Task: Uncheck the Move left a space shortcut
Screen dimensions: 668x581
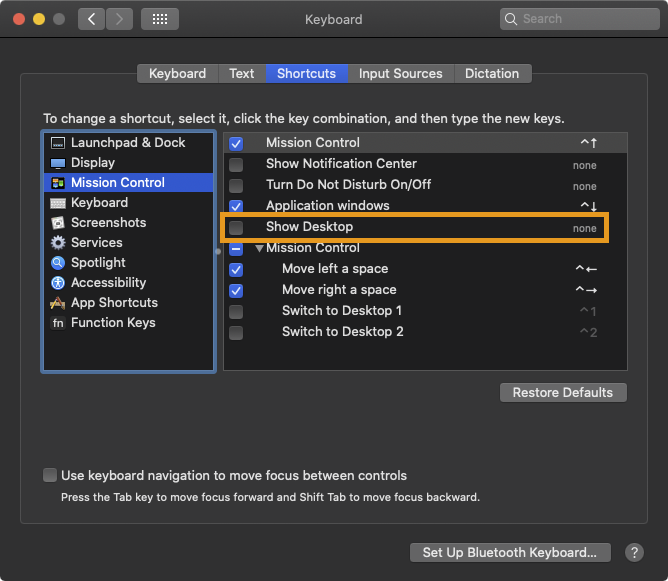Action: tap(236, 270)
